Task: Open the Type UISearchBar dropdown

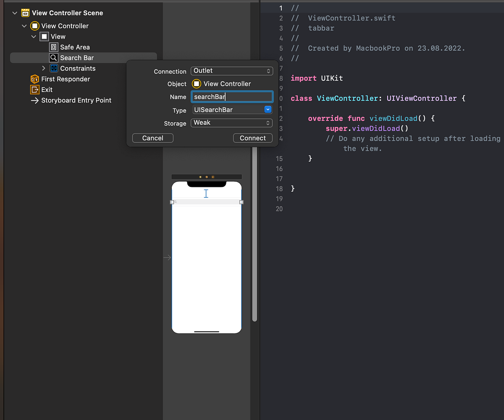Action: (268, 109)
